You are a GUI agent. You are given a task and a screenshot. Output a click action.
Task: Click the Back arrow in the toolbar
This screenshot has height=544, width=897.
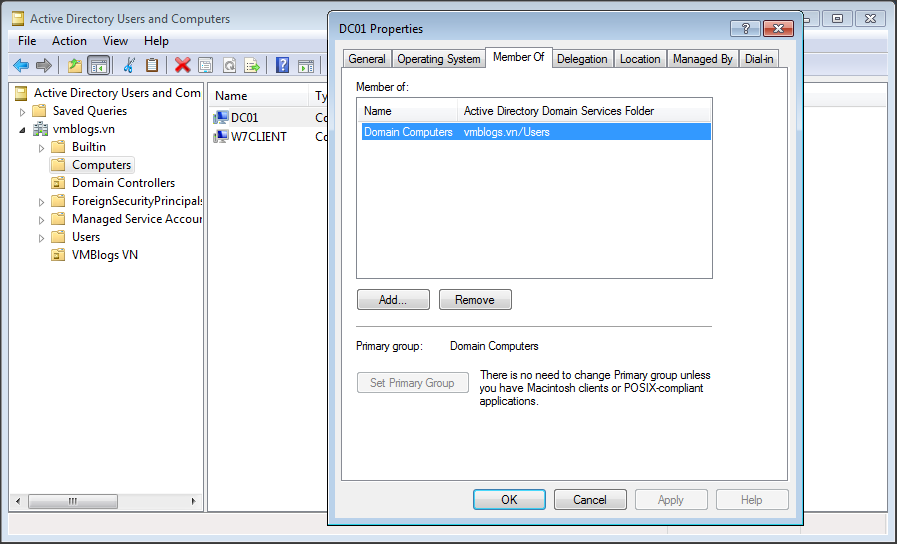click(x=21, y=65)
